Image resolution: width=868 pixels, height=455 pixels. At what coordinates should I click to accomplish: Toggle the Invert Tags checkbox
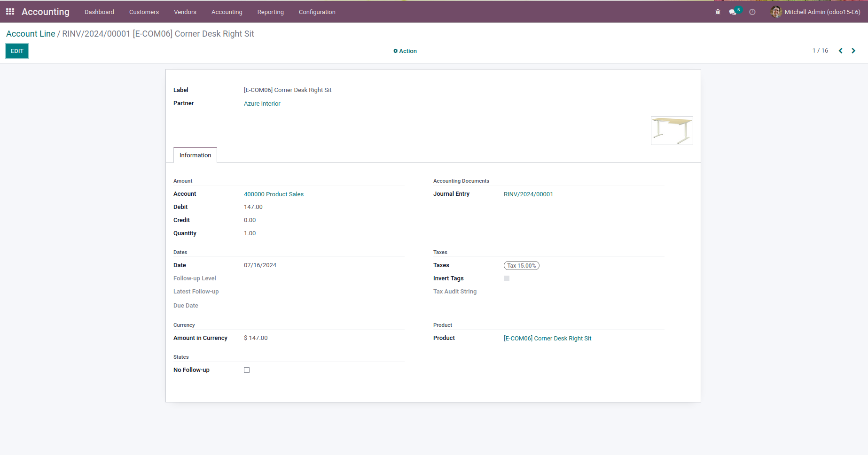coord(507,278)
